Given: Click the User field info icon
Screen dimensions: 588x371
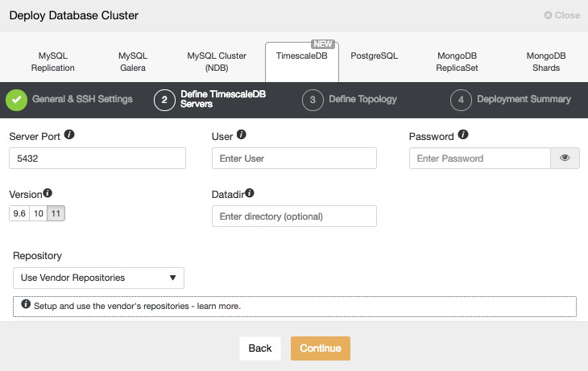Looking at the screenshot, I should pos(242,134).
